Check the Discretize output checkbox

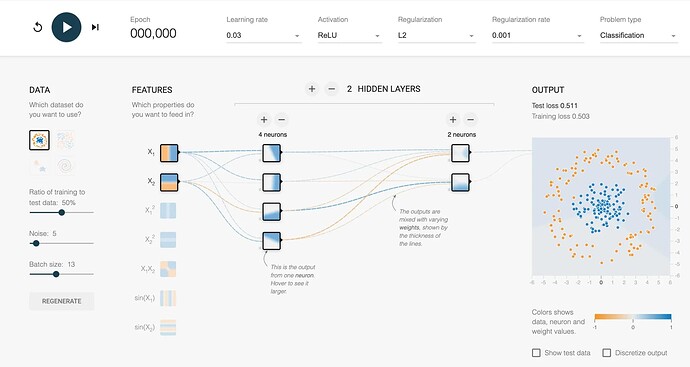[607, 353]
